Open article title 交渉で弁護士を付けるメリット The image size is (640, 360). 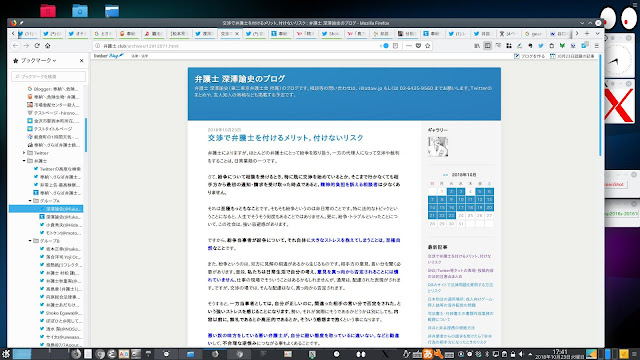285,138
